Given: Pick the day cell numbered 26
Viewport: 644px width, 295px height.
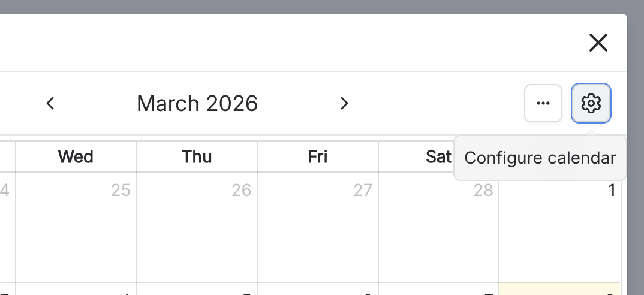Looking at the screenshot, I should click(197, 228).
